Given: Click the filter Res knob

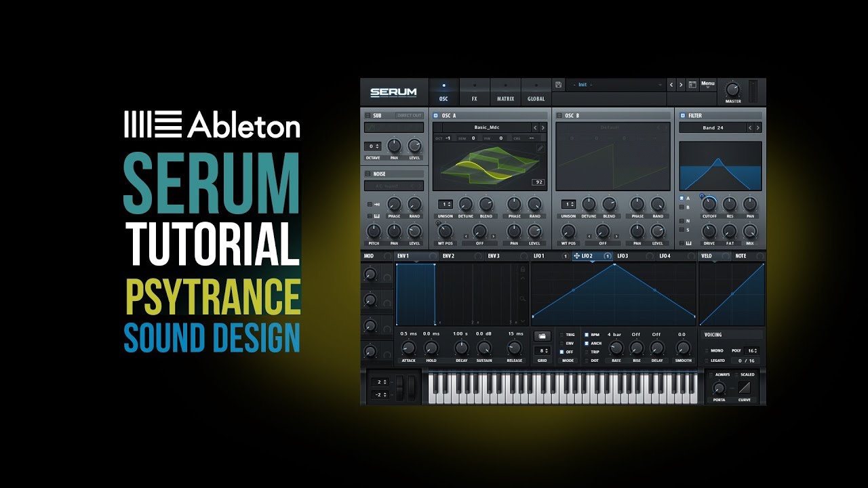Looking at the screenshot, I should click(729, 203).
